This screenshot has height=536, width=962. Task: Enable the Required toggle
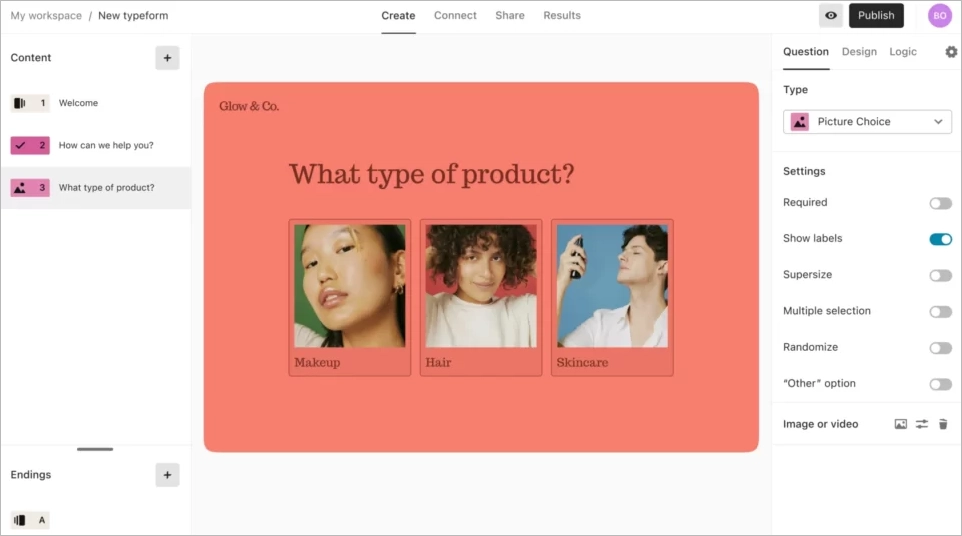coord(940,203)
